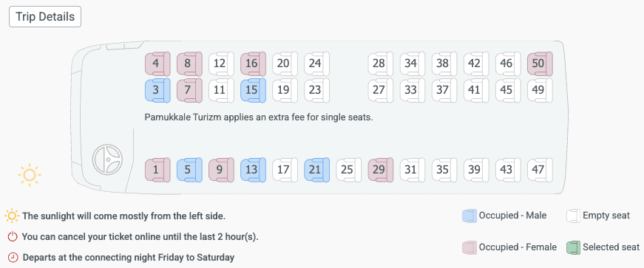Select empty seat 25
Image resolution: width=644 pixels, height=268 pixels.
(x=348, y=170)
